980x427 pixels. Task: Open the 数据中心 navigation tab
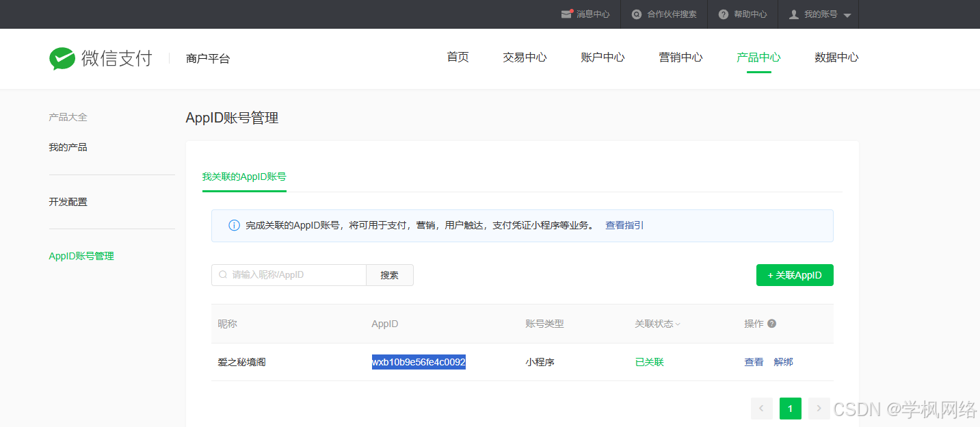(x=836, y=57)
